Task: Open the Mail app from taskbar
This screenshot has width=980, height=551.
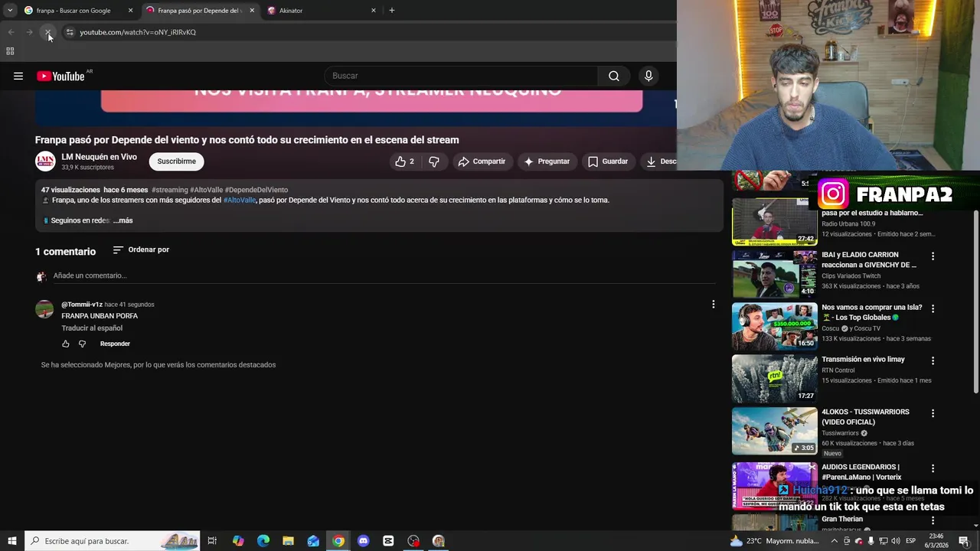Action: pyautogui.click(x=313, y=541)
